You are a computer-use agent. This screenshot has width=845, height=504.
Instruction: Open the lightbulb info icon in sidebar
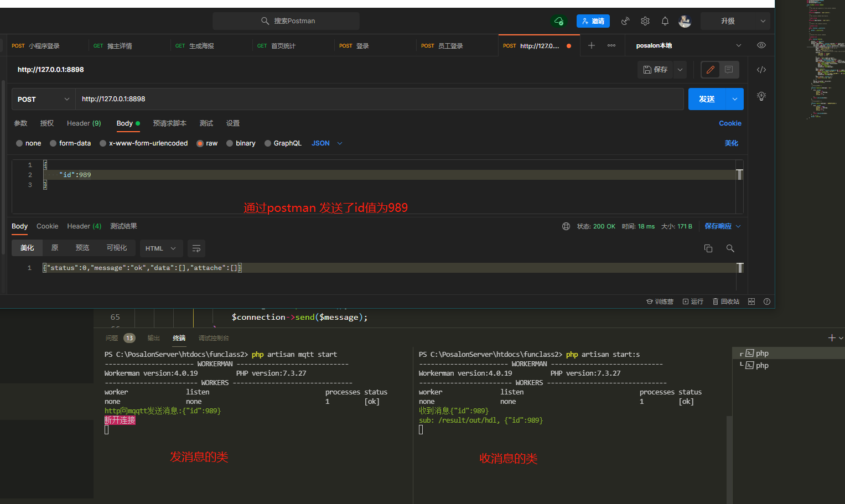tap(761, 96)
